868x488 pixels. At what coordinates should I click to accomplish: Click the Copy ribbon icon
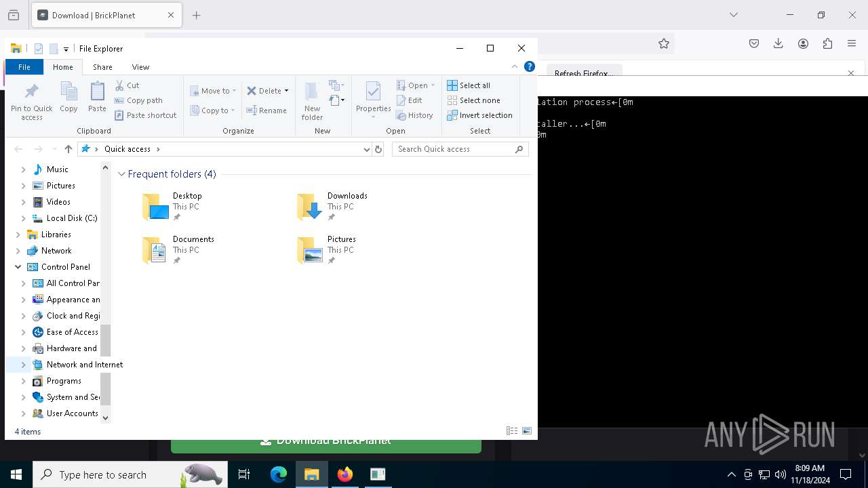pyautogui.click(x=68, y=91)
